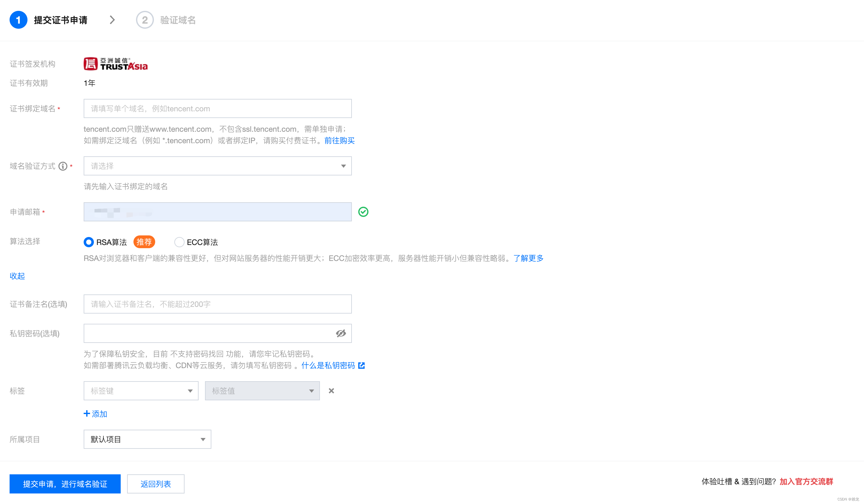Collapse optional fields with 收起 link
This screenshot has height=504, width=864.
point(17,276)
